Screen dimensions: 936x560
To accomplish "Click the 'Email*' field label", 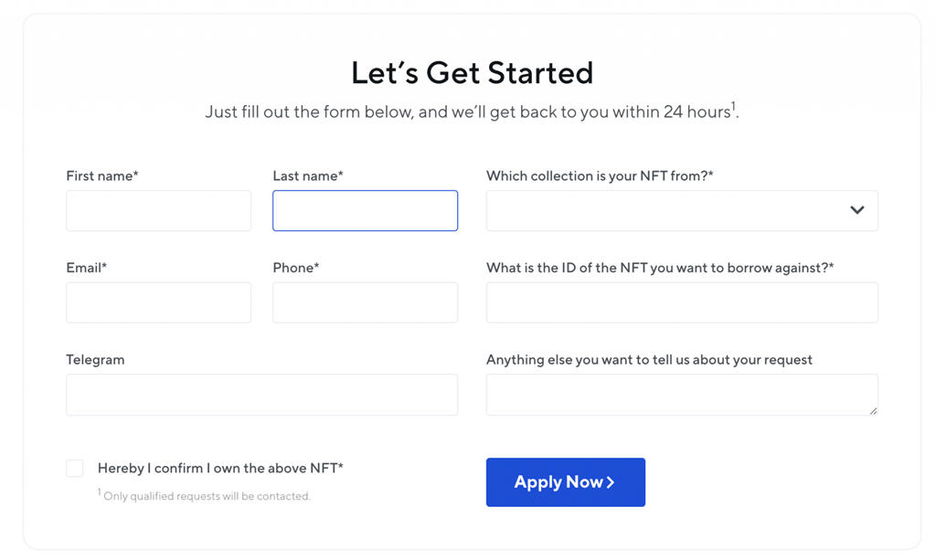I will tap(87, 268).
